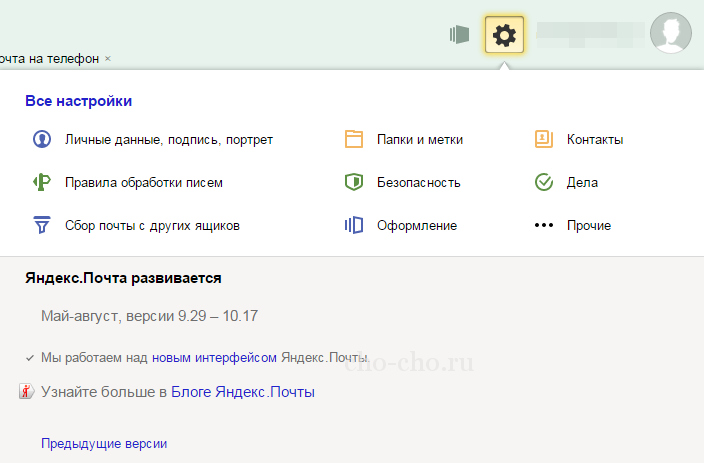
Task: Open Блоге Яндекс.Почты link
Action: tap(243, 392)
